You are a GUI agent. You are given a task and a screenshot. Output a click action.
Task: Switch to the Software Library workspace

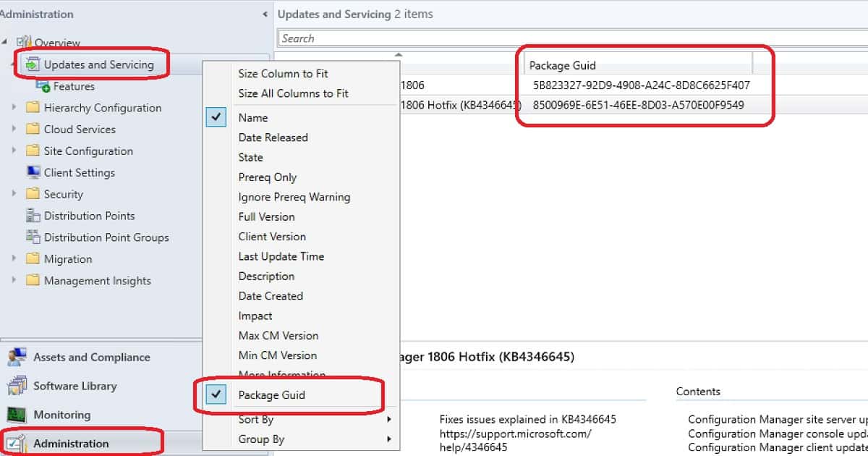tap(75, 386)
